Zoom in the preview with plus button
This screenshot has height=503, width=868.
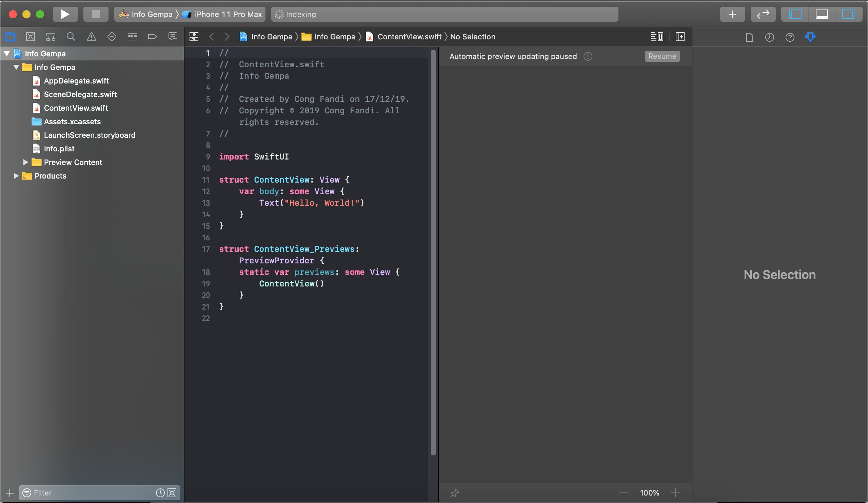(x=675, y=493)
